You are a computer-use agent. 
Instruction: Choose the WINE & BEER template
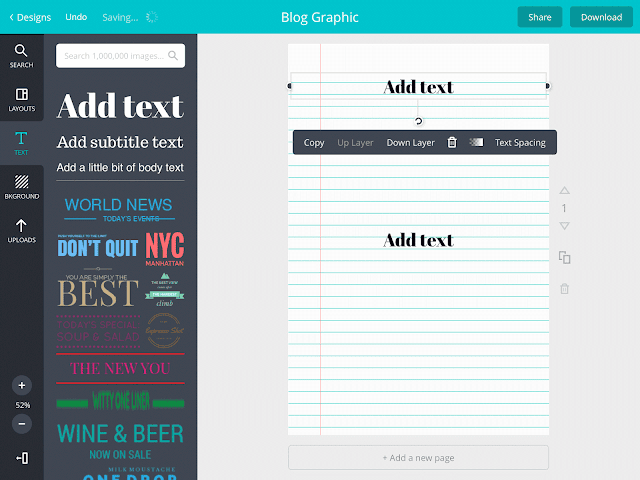pos(120,442)
